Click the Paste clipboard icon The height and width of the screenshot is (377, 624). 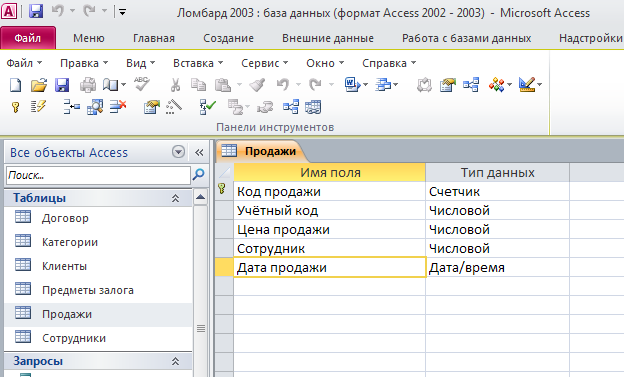tap(223, 85)
